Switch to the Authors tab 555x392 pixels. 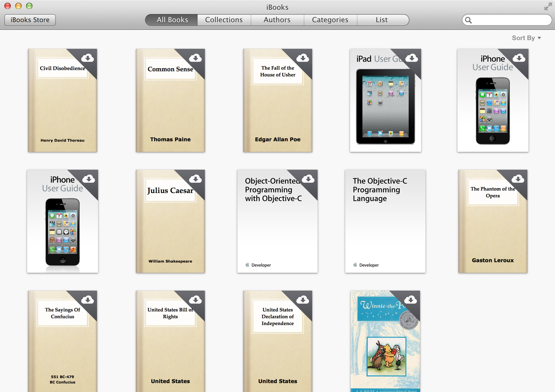[277, 20]
